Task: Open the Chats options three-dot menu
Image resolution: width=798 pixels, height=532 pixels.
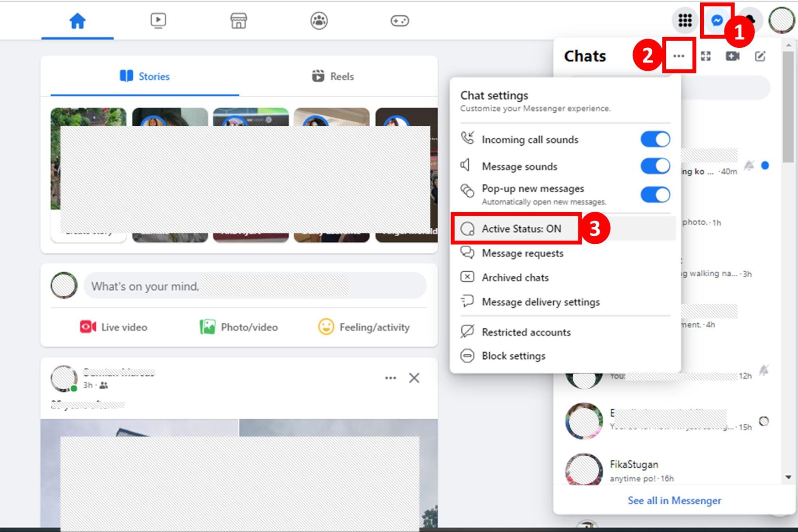Action: 679,56
